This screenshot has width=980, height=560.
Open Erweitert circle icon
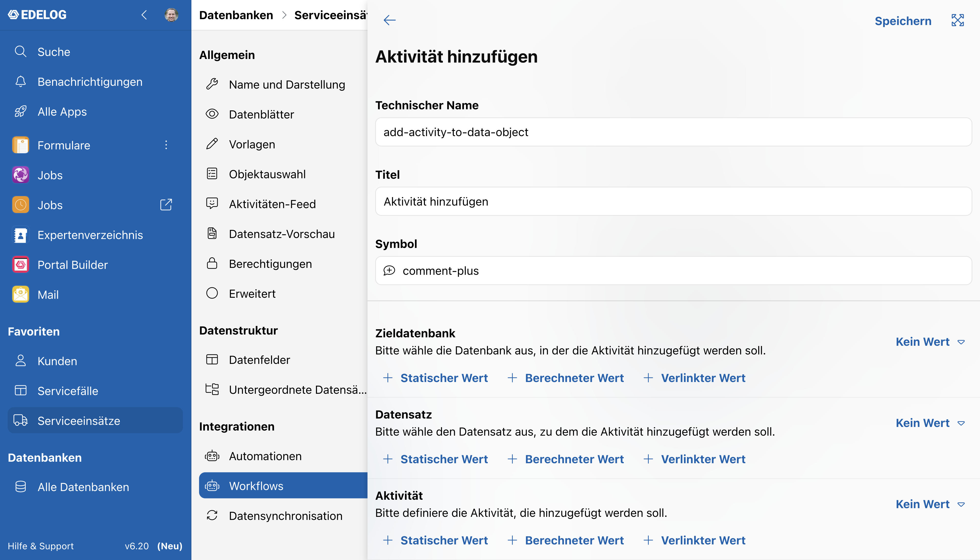tap(212, 293)
